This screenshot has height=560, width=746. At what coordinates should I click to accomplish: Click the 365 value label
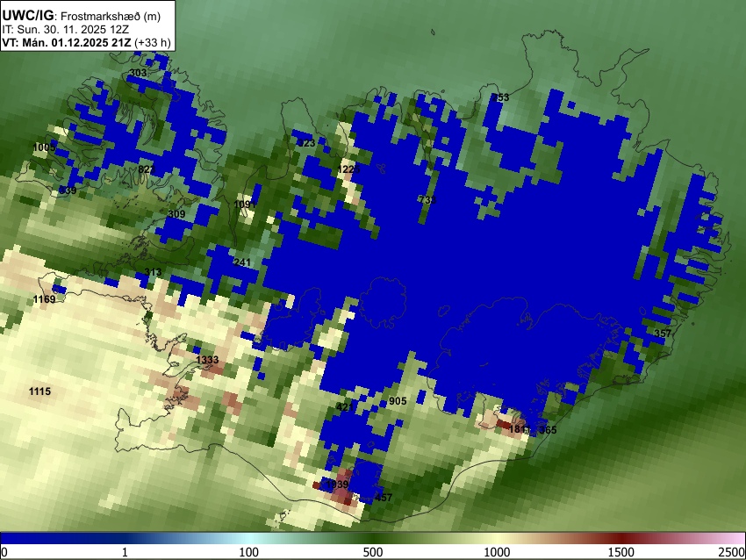[x=548, y=429]
